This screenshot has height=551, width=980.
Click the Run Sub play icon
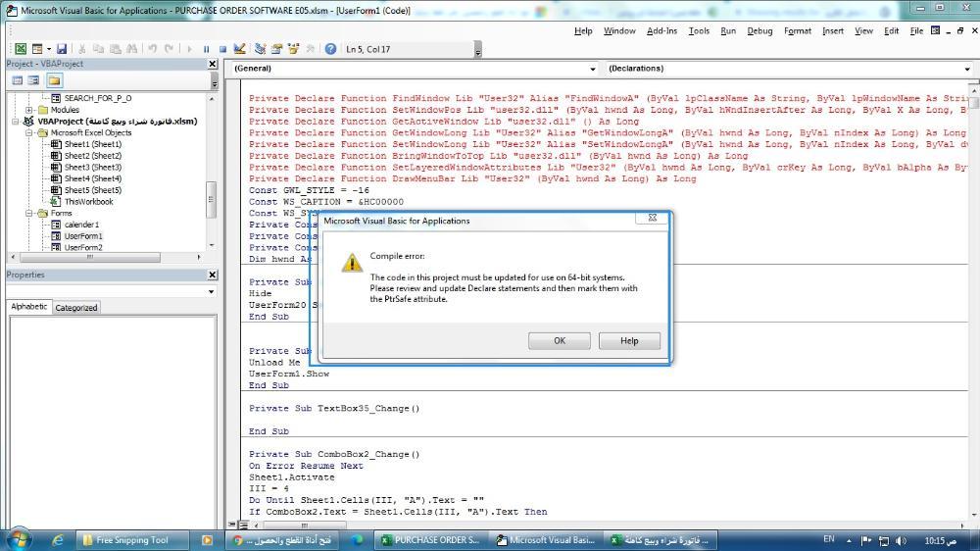tap(189, 49)
